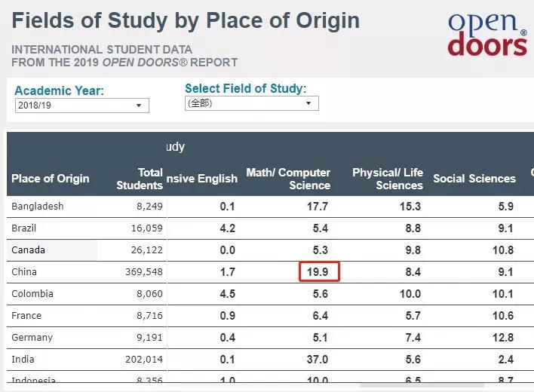This screenshot has height=392, width=534.
Task: Click the highlighted 19.9 cell for China
Action: [319, 271]
